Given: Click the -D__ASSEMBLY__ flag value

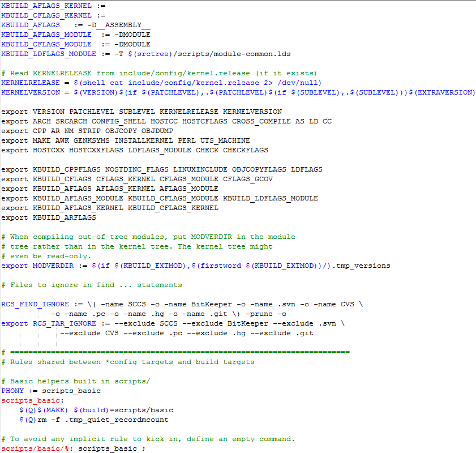Looking at the screenshot, I should (119, 25).
